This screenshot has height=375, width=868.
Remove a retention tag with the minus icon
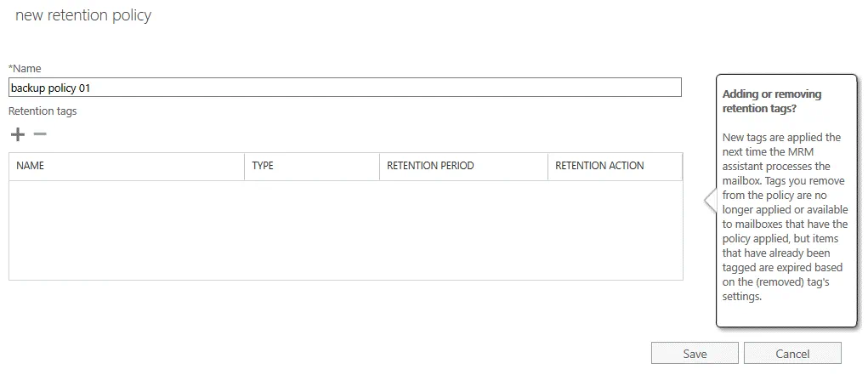pos(39,134)
